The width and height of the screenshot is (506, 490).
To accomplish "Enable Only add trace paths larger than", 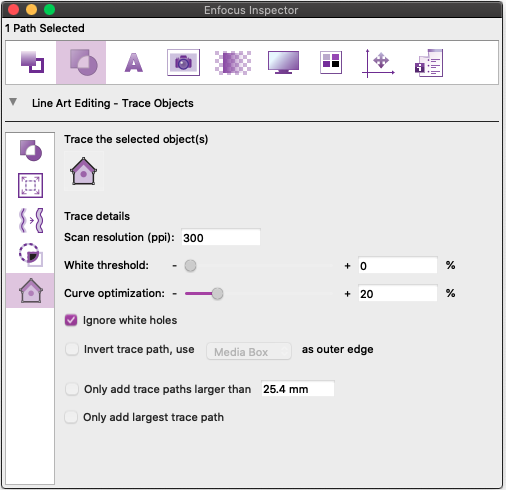I will (x=72, y=389).
